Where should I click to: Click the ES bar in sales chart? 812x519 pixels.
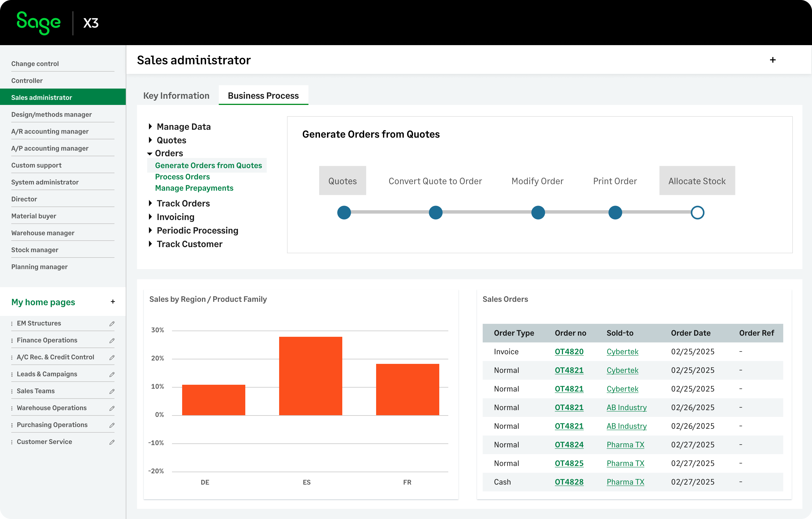[x=311, y=376]
